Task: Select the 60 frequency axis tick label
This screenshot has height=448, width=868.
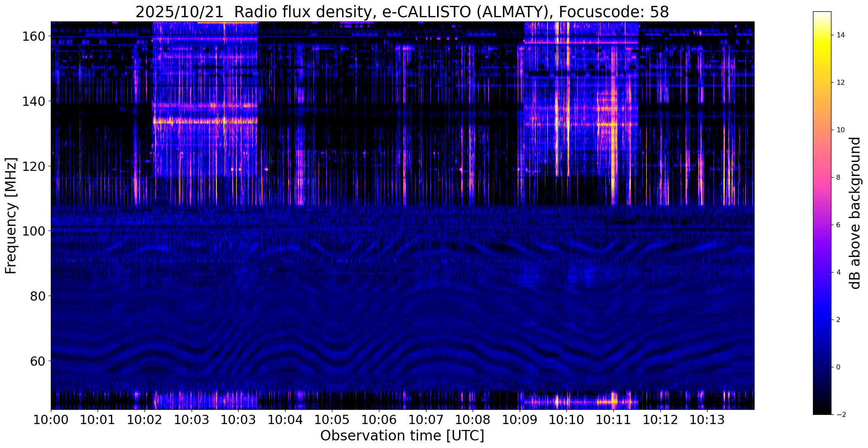Action: click(x=37, y=361)
